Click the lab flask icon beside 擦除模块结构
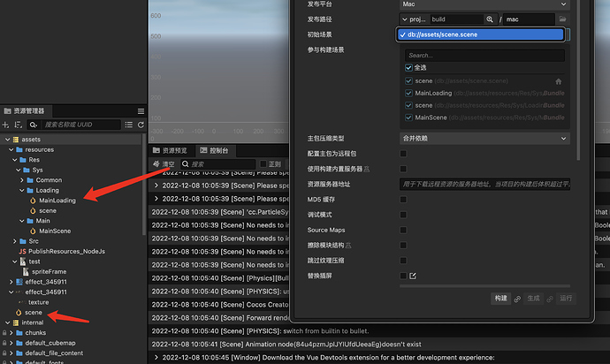Viewport: 610px width, 364px height. pyautogui.click(x=348, y=246)
